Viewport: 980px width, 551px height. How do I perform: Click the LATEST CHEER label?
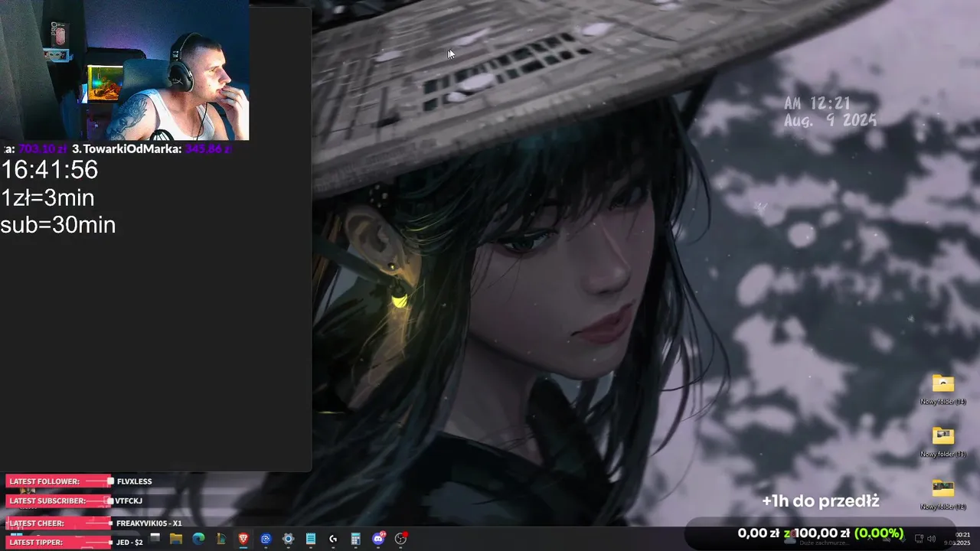pyautogui.click(x=37, y=523)
